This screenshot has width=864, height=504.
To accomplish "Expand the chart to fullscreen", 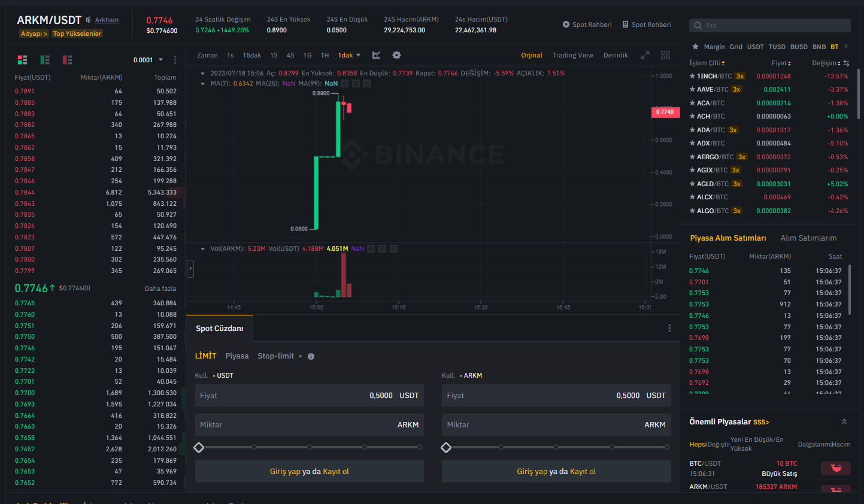I will coord(645,55).
